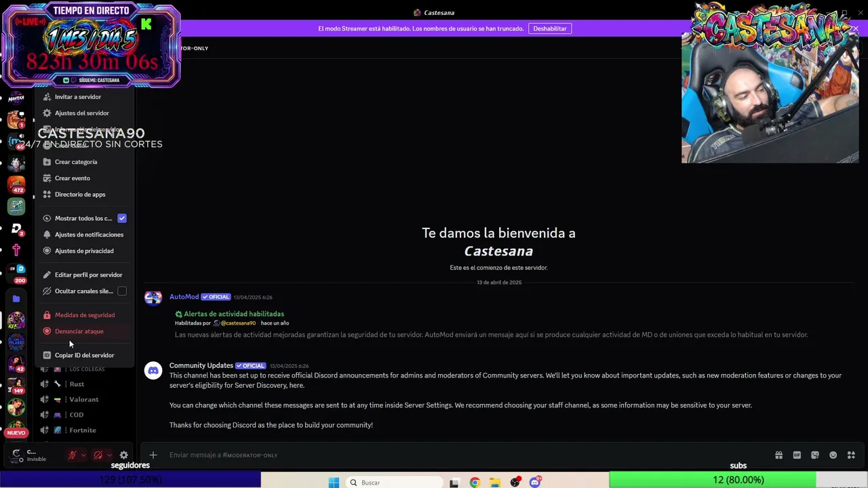This screenshot has height=488, width=868.
Task: Open the apps launcher icon in message bar
Action: [851, 455]
